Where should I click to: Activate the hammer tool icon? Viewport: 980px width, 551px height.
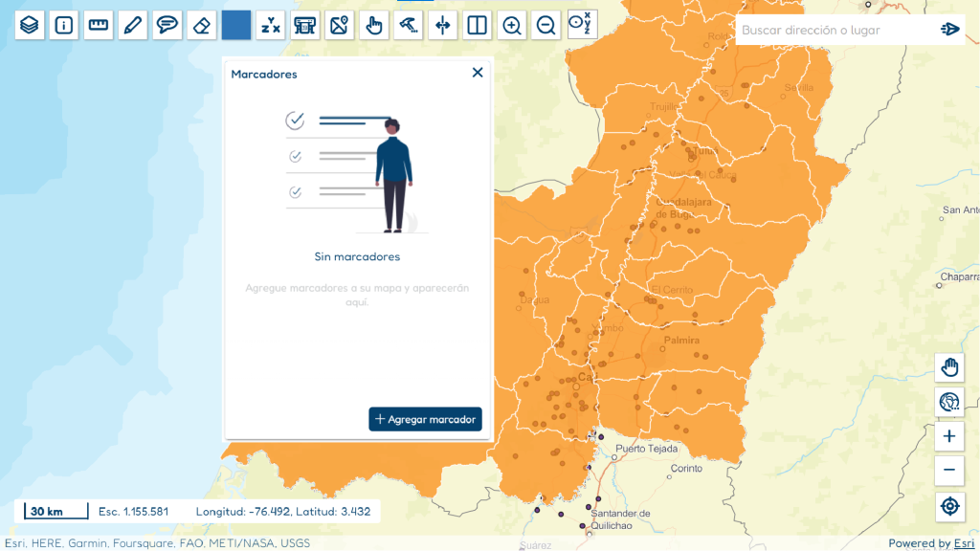click(408, 26)
